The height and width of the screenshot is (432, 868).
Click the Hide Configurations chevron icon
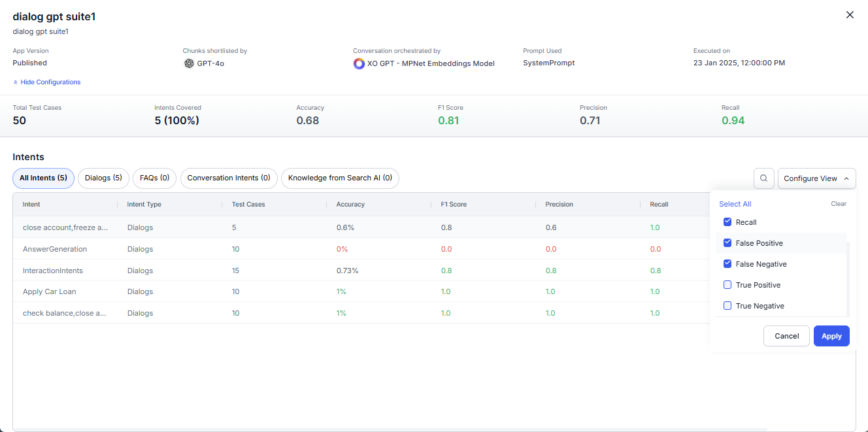tap(16, 82)
